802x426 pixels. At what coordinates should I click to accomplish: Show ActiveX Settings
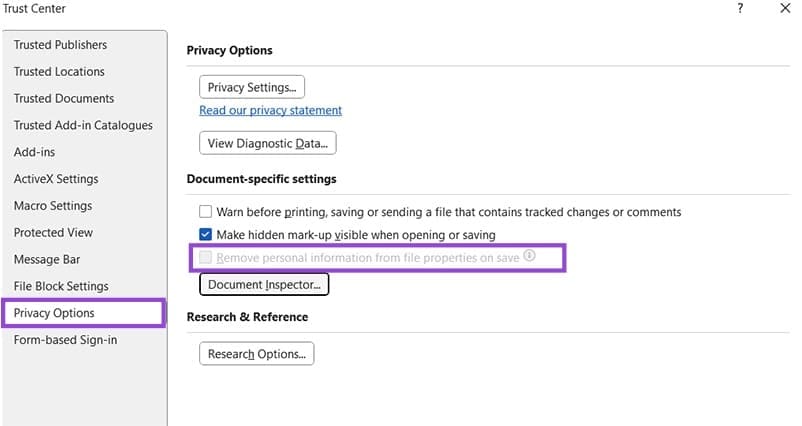click(56, 179)
